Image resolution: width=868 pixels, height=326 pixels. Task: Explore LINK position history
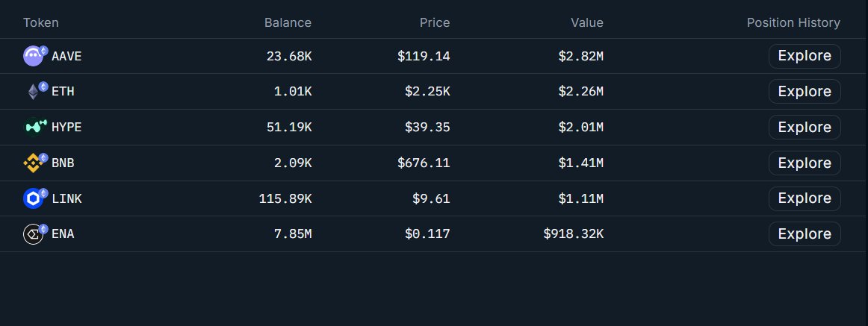coord(804,198)
